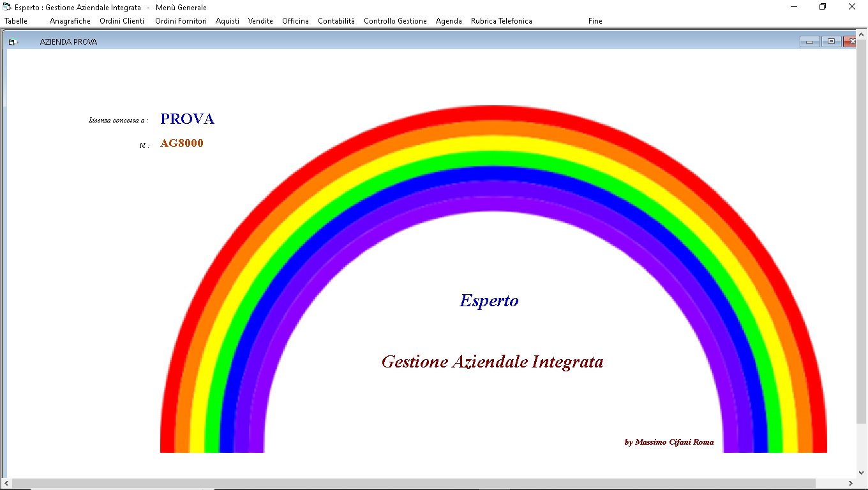Screen dimensions: 868x490
Task: Open the Tabelle menu
Action: [x=16, y=21]
